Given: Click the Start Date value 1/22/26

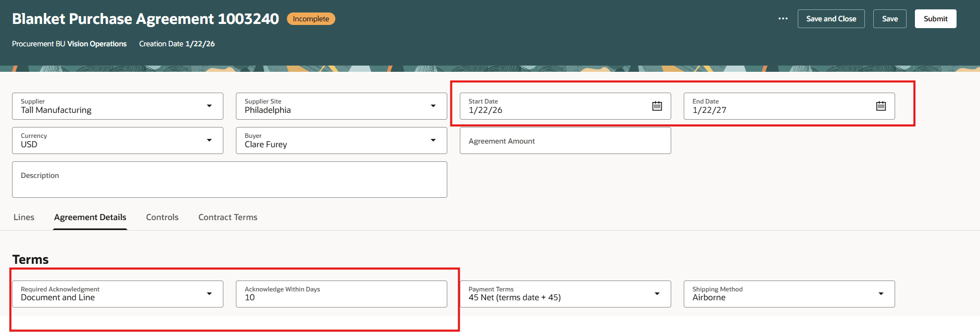Looking at the screenshot, I should coord(485,110).
